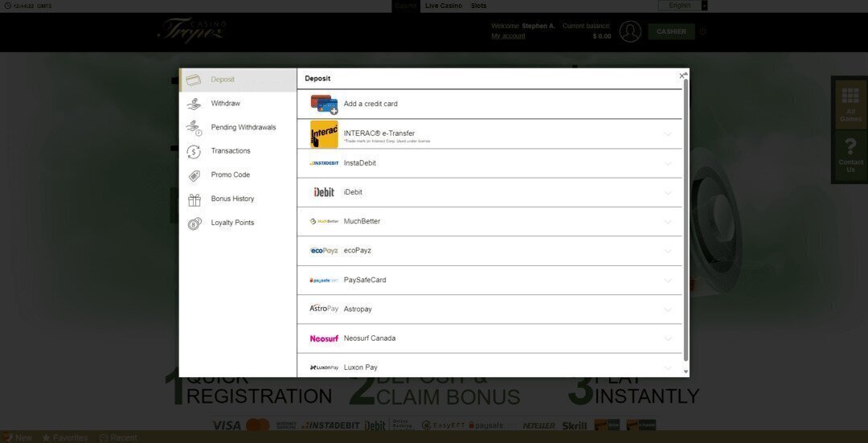Open the Favorites tab at bottom
This screenshot has width=868, height=443.
pyautogui.click(x=65, y=437)
